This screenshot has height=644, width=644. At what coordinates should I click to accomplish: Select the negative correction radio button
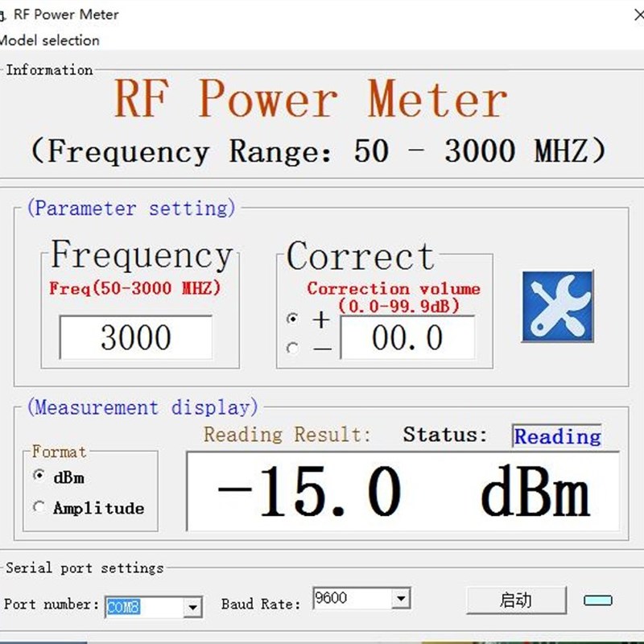(x=291, y=346)
